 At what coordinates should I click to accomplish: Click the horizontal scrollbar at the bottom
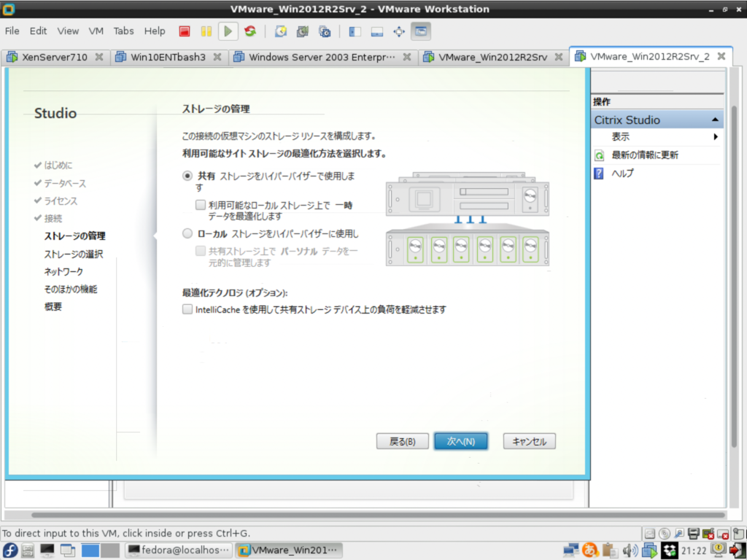click(x=378, y=515)
